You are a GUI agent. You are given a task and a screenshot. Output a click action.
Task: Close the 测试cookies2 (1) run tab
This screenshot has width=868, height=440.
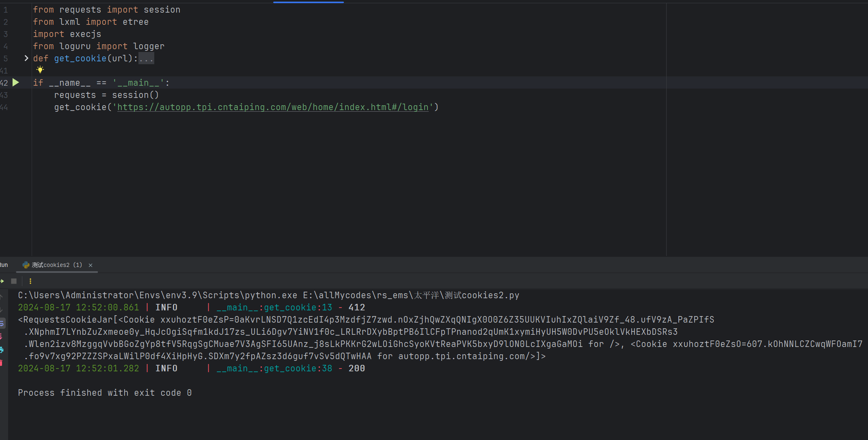[x=91, y=265]
